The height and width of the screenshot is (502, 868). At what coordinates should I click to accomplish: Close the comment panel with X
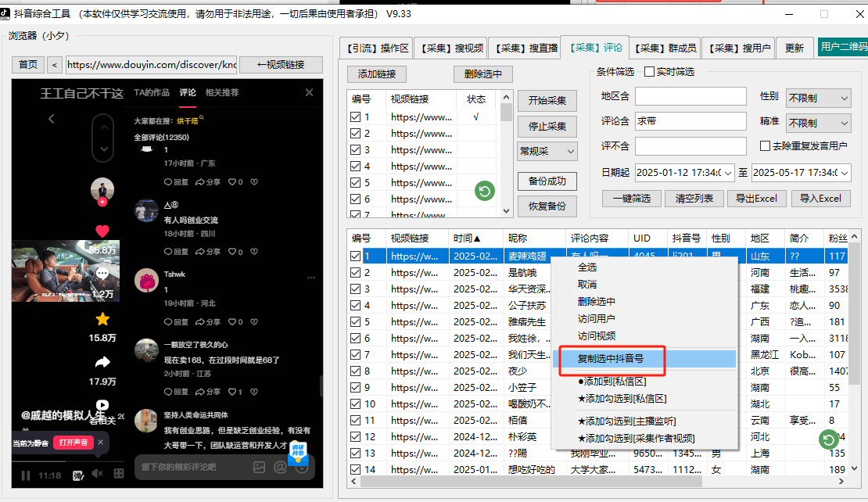click(309, 93)
